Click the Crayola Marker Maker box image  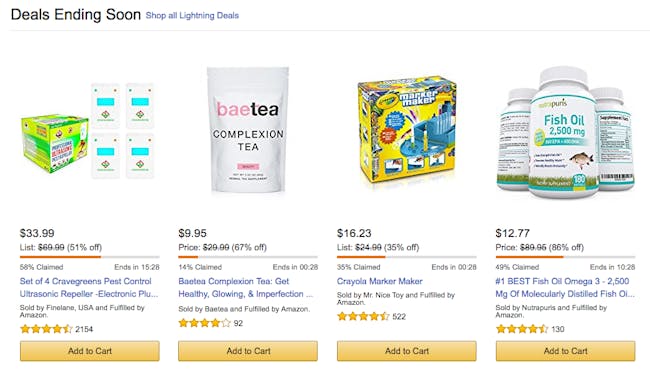click(407, 130)
